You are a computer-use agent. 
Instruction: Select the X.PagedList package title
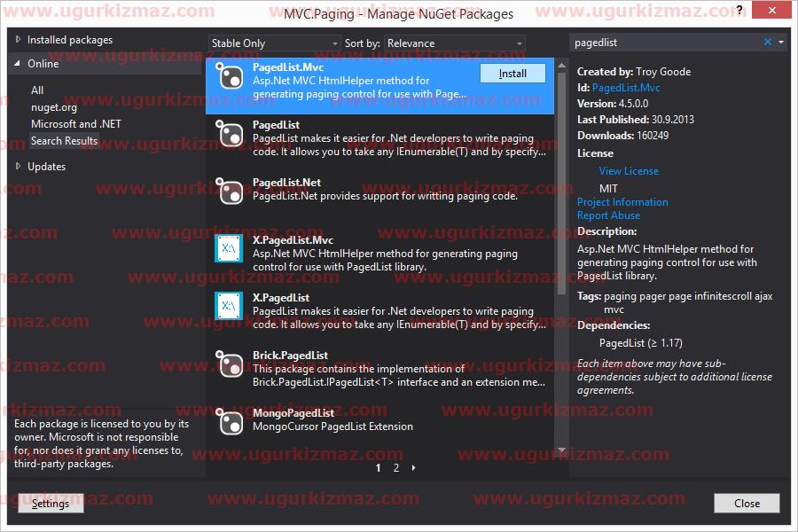tap(281, 297)
